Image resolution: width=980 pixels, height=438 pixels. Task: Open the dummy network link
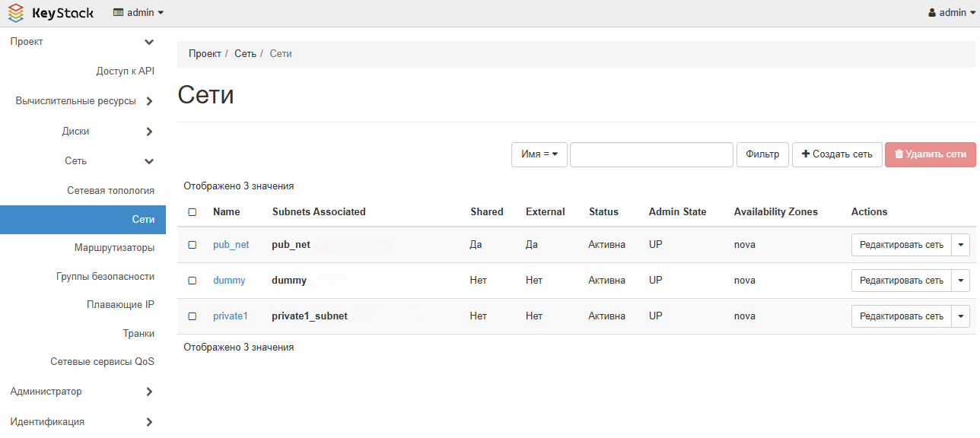click(x=229, y=281)
